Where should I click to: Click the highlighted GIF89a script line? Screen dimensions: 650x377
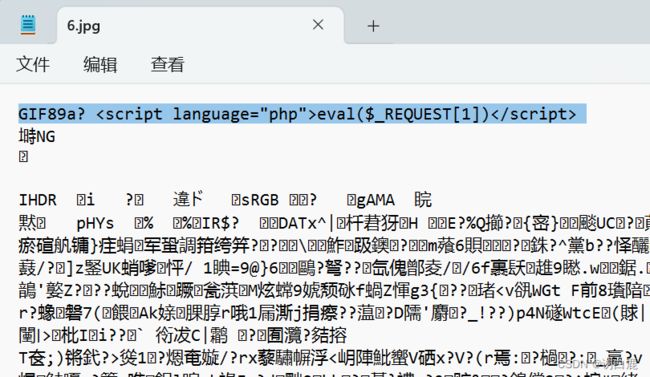point(302,114)
